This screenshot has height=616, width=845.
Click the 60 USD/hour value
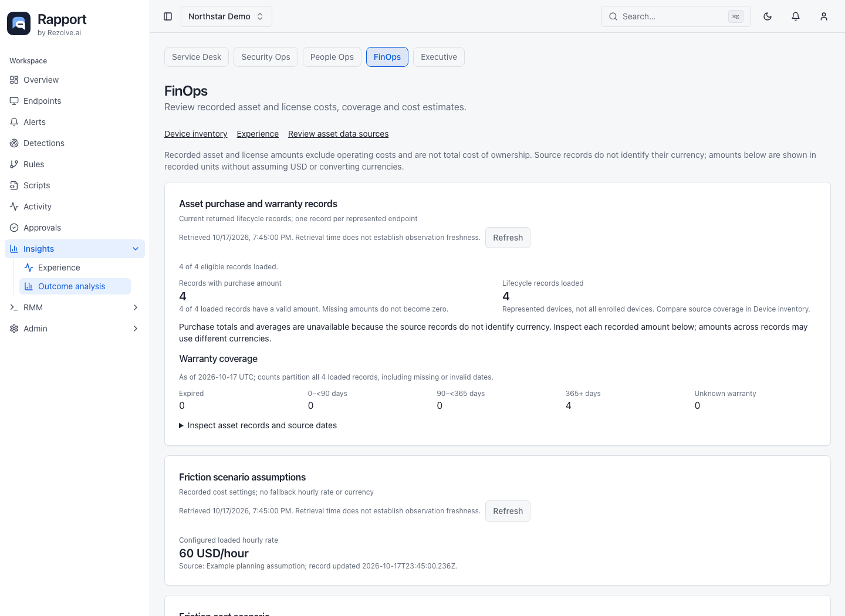[214, 553]
